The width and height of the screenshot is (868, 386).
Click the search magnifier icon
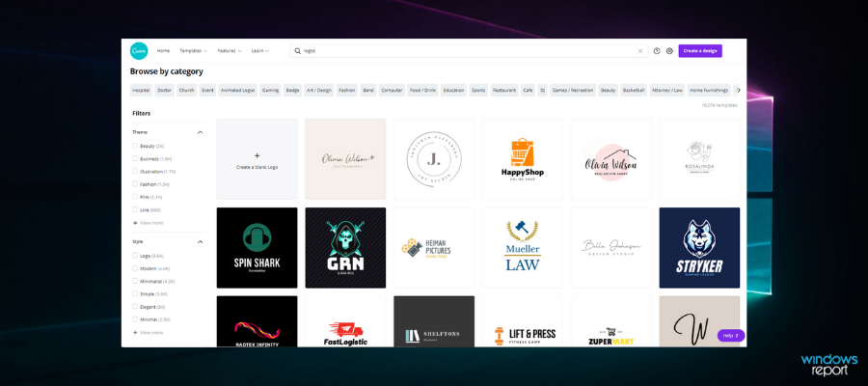pyautogui.click(x=297, y=51)
